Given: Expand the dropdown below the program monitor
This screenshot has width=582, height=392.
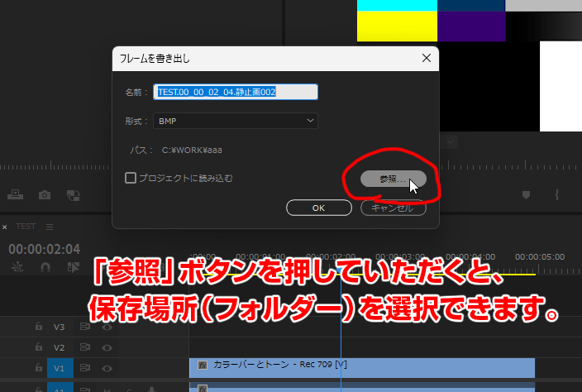Looking at the screenshot, I should click(451, 141).
